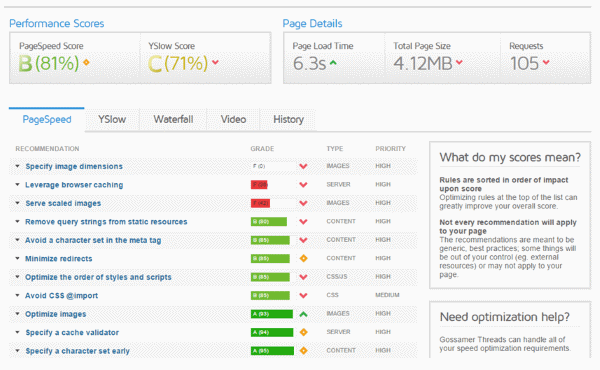The width and height of the screenshot is (600, 370).
Task: Click the TYPE column header
Action: (x=335, y=148)
